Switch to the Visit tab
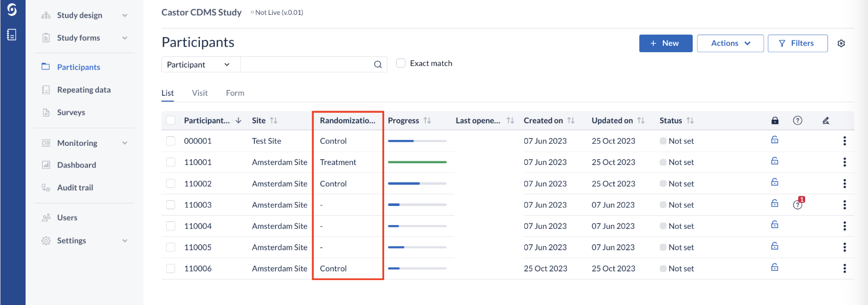 click(200, 93)
